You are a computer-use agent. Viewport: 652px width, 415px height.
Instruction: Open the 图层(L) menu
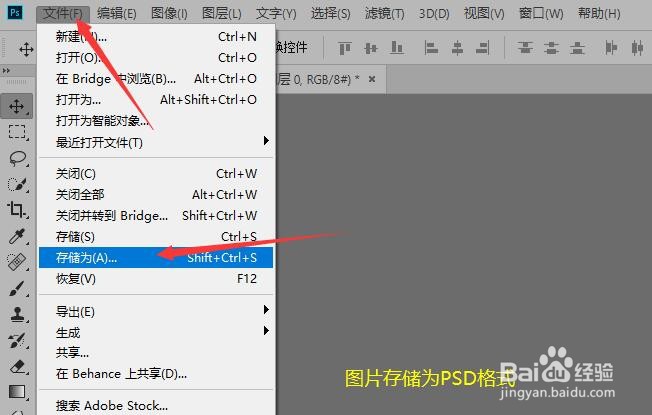(221, 14)
